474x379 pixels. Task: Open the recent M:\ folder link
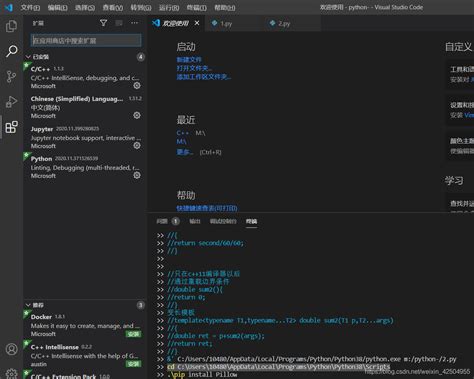(181, 142)
